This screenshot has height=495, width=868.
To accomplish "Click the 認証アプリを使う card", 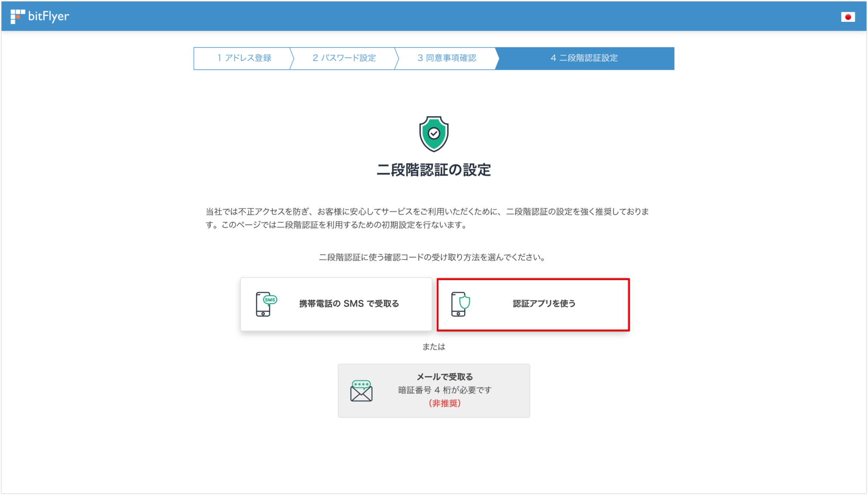I will point(533,304).
